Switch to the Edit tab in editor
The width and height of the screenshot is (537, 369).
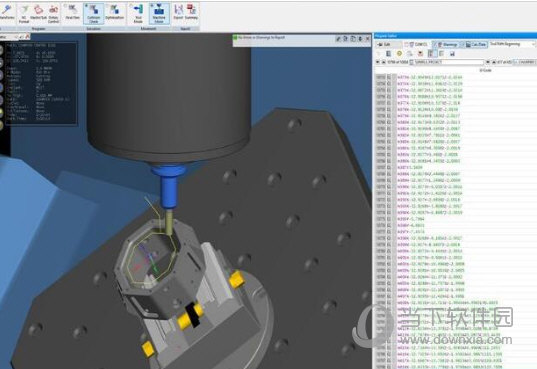385,45
